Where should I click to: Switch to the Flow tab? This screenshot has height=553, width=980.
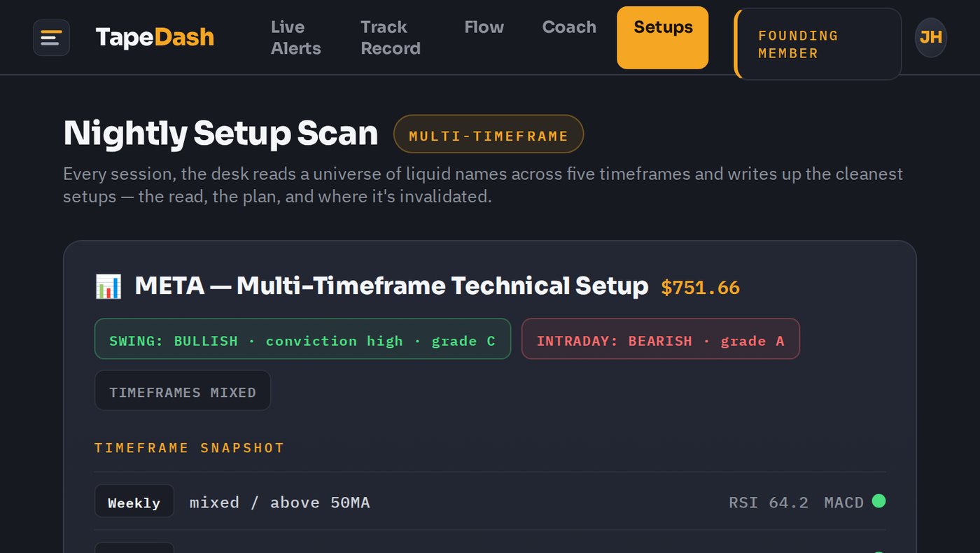tap(484, 27)
